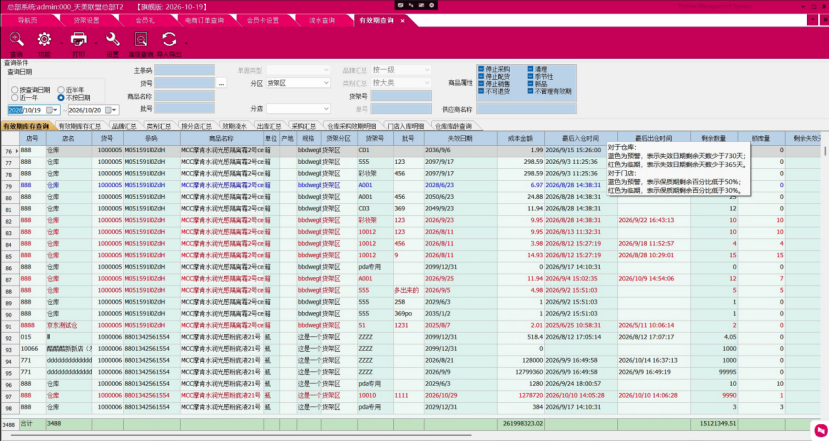Screen dimensions: 829x441
Task: Open the 分店 dropdown
Action: 298,108
